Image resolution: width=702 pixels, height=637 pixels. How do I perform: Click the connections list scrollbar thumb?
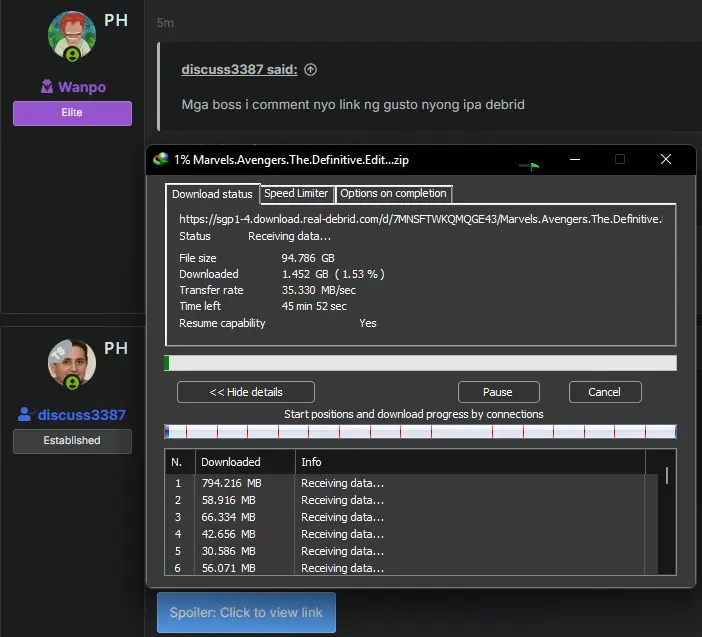pos(667,475)
